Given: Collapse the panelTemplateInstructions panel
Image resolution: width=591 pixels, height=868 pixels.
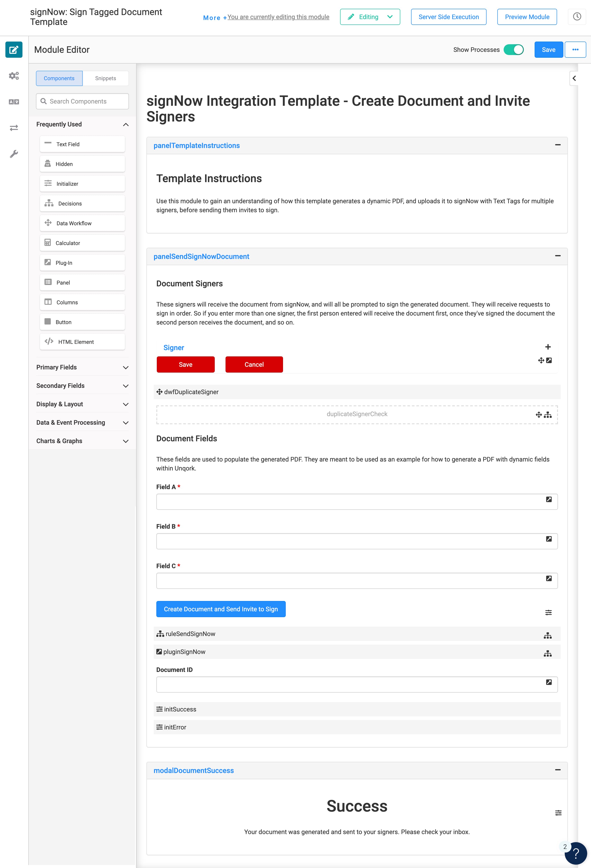Looking at the screenshot, I should [x=557, y=145].
